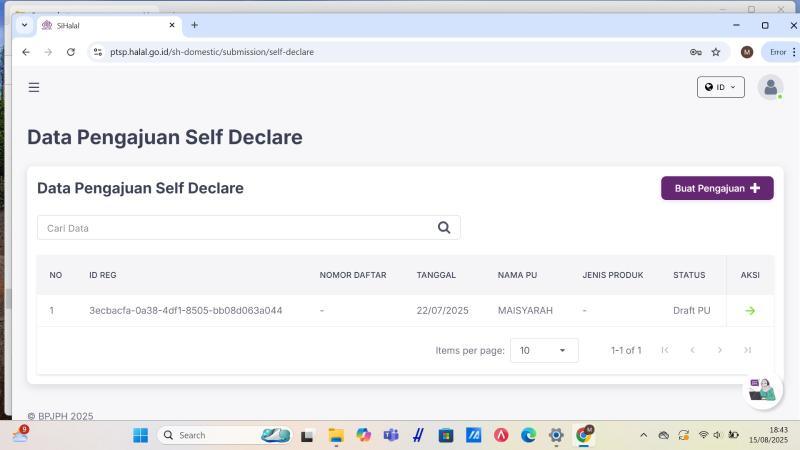Open the browser tab search dropdown
The image size is (800, 450).
pos(25,25)
